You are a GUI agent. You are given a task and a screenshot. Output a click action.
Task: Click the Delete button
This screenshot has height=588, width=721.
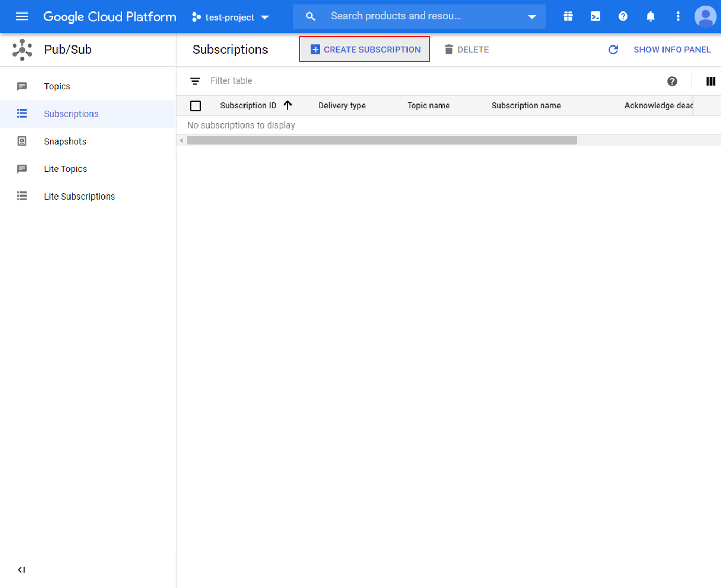467,50
